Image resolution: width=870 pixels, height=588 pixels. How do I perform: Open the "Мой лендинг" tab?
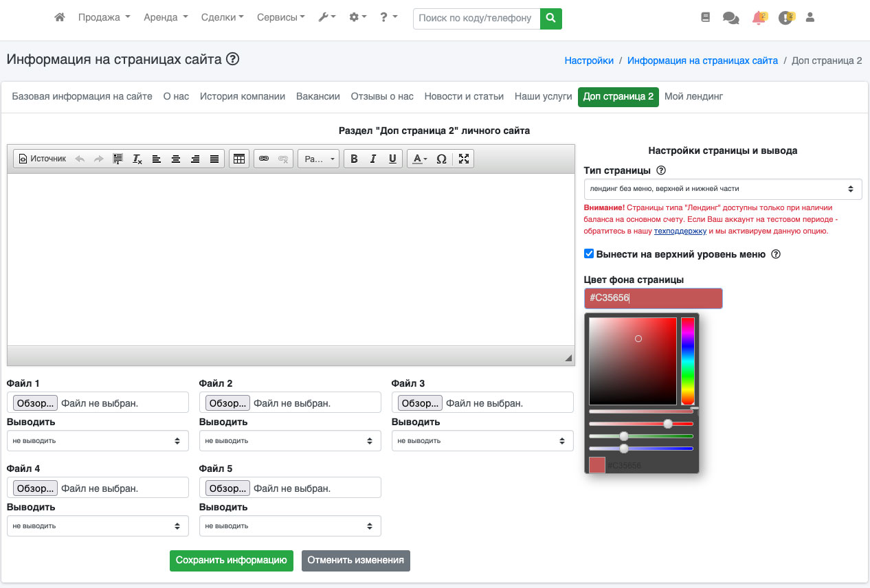coord(693,97)
